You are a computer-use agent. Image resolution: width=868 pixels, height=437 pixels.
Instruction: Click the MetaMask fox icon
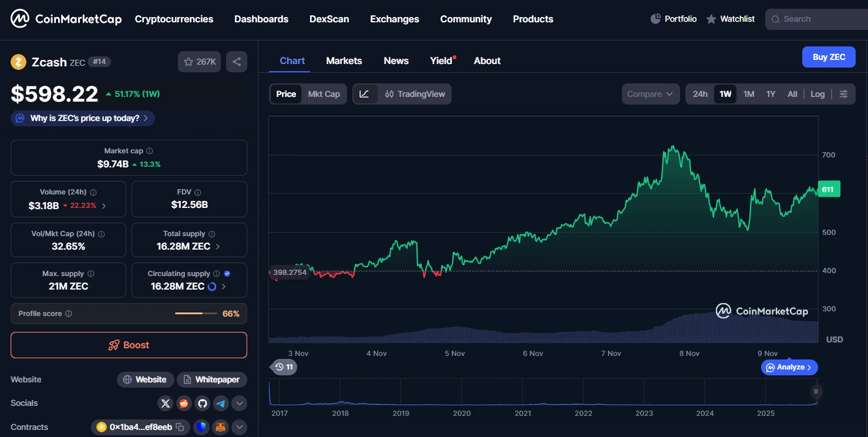coord(221,427)
